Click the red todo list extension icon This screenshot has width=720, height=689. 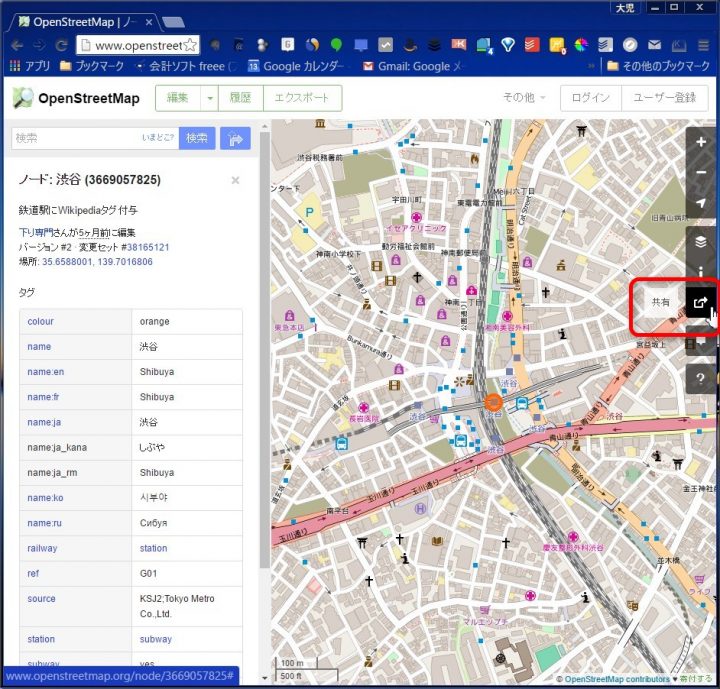click(x=532, y=45)
